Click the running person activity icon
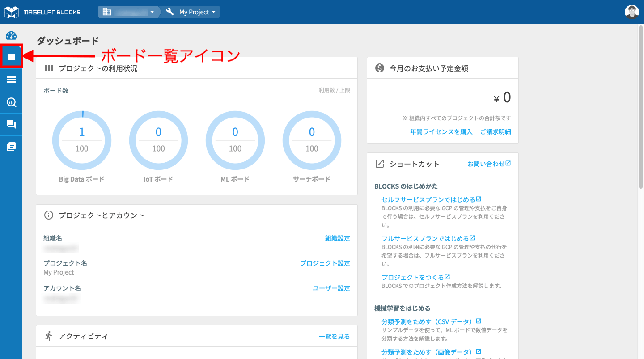This screenshot has height=359, width=644. tap(49, 336)
